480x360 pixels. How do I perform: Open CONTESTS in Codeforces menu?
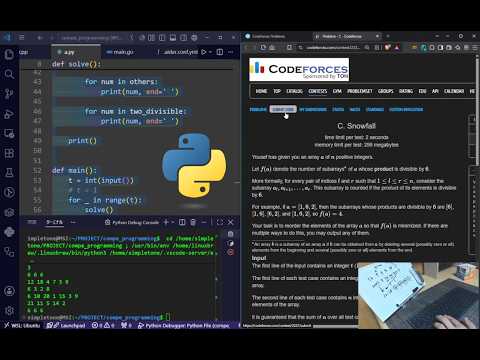click(x=318, y=91)
